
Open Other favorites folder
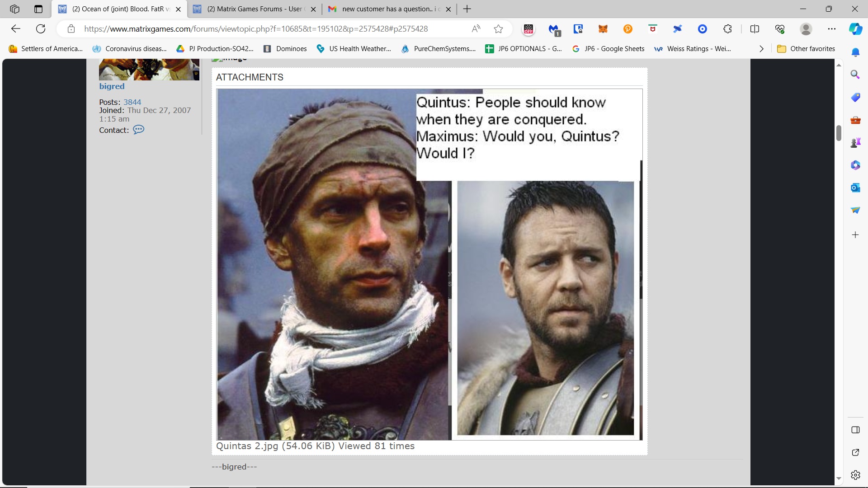(806, 49)
